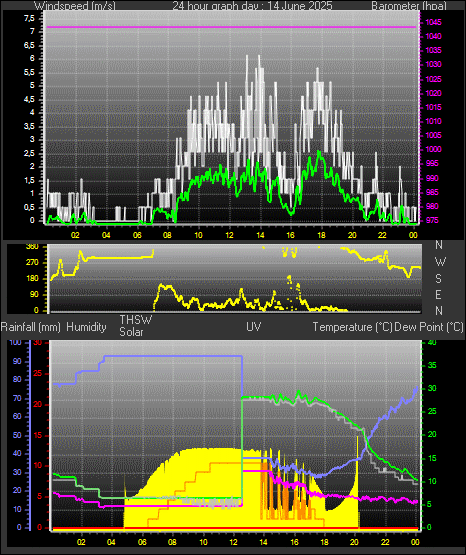Click the 25 value on red rainfall axis

point(38,374)
